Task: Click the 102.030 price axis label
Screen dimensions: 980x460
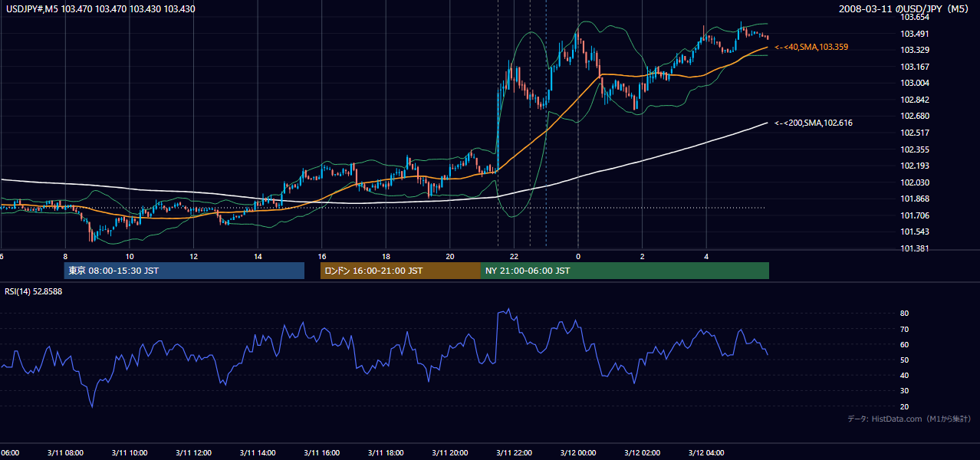Action: [x=914, y=182]
